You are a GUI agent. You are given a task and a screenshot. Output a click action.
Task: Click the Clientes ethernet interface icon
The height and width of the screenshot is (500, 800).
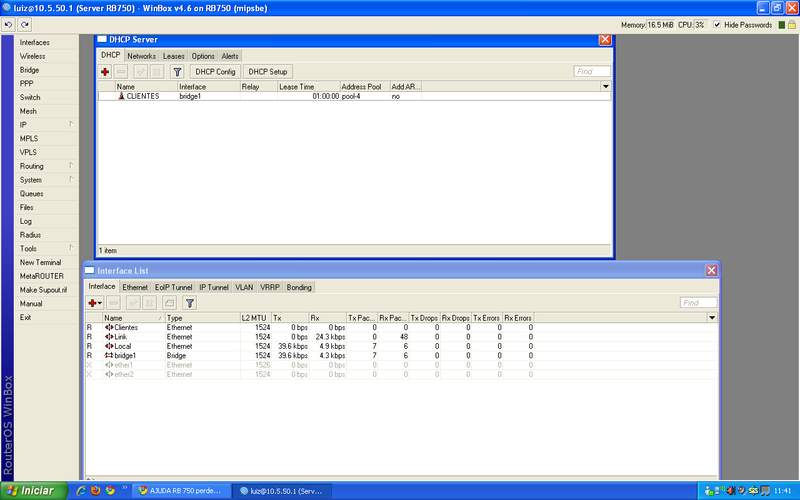tap(109, 328)
